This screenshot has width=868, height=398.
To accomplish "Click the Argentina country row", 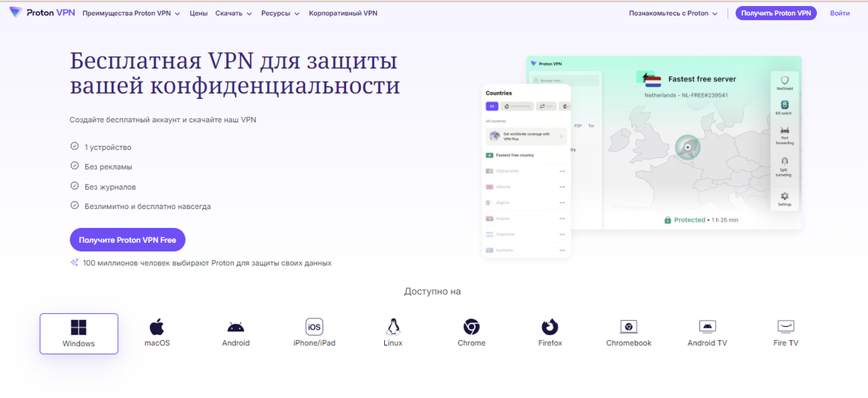I will click(x=526, y=235).
